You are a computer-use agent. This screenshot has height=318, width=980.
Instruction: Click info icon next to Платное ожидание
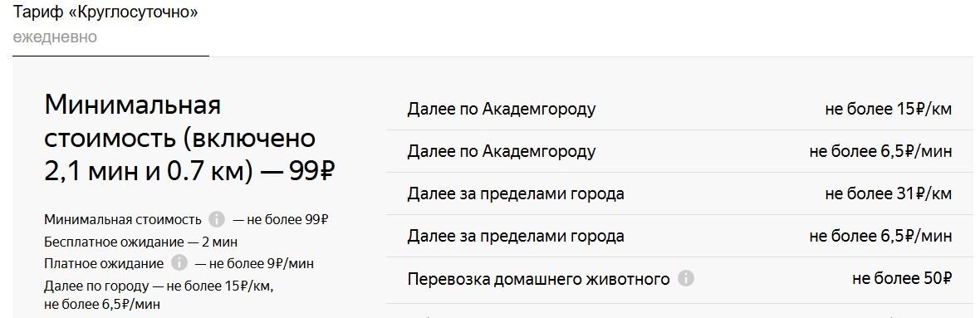[179, 263]
